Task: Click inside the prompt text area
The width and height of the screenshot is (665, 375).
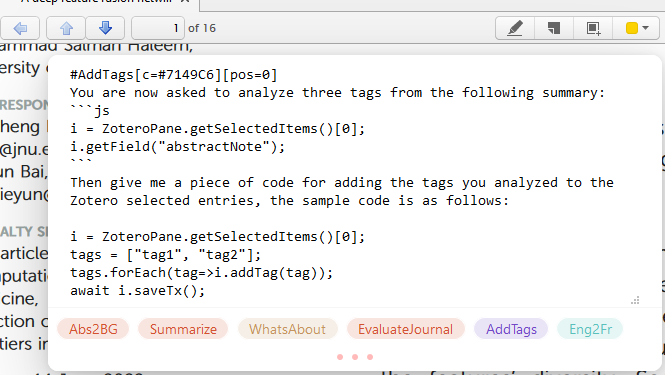Action: [x=355, y=182]
